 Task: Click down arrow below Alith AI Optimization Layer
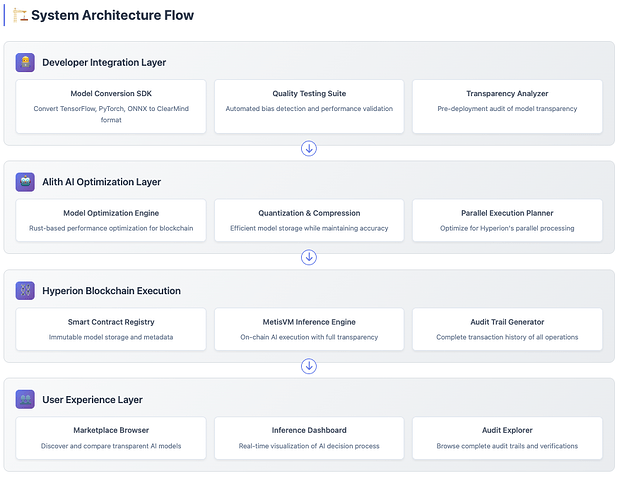point(309,257)
